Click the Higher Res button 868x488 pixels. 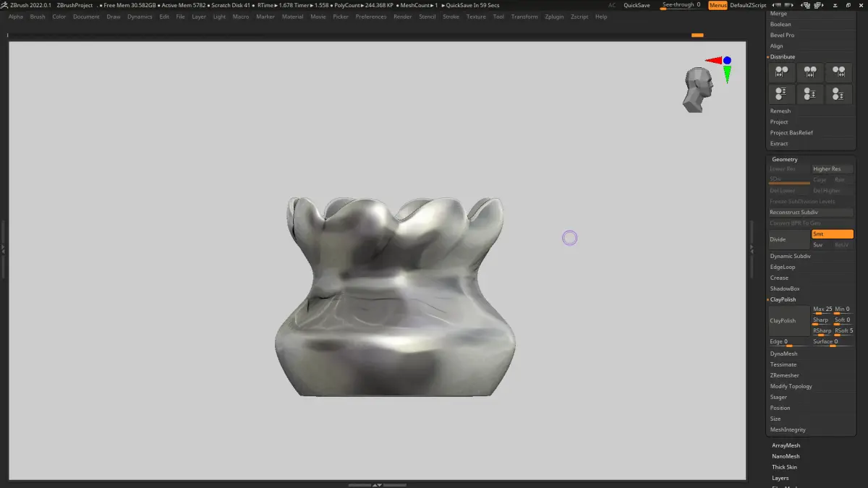(833, 169)
